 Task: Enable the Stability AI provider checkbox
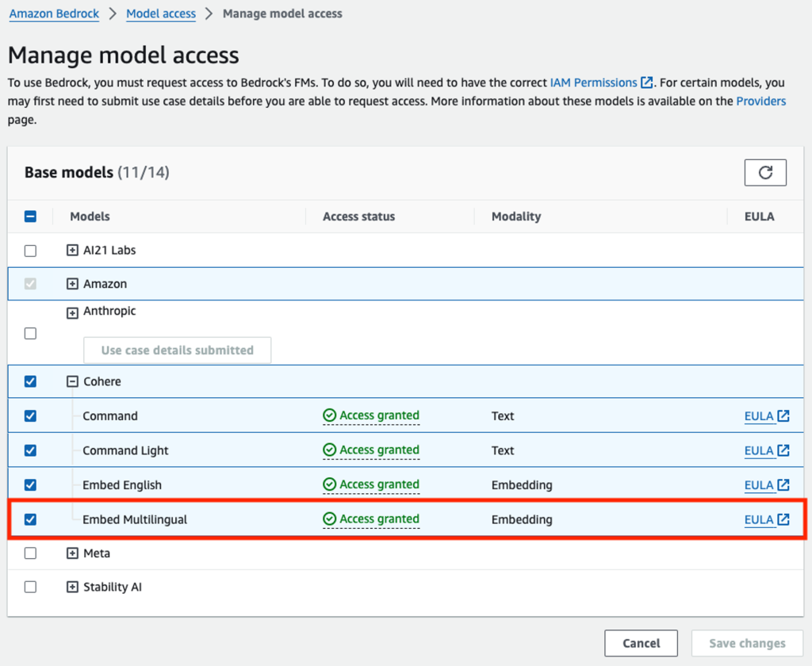pos(30,588)
